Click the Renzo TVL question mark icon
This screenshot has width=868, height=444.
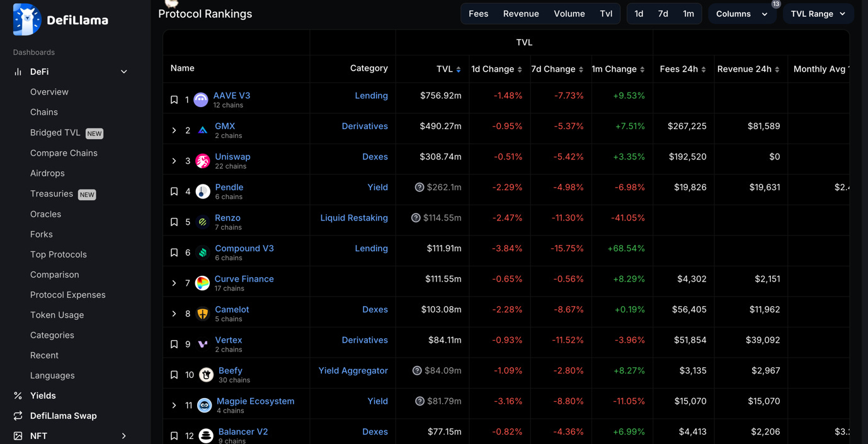pos(416,218)
